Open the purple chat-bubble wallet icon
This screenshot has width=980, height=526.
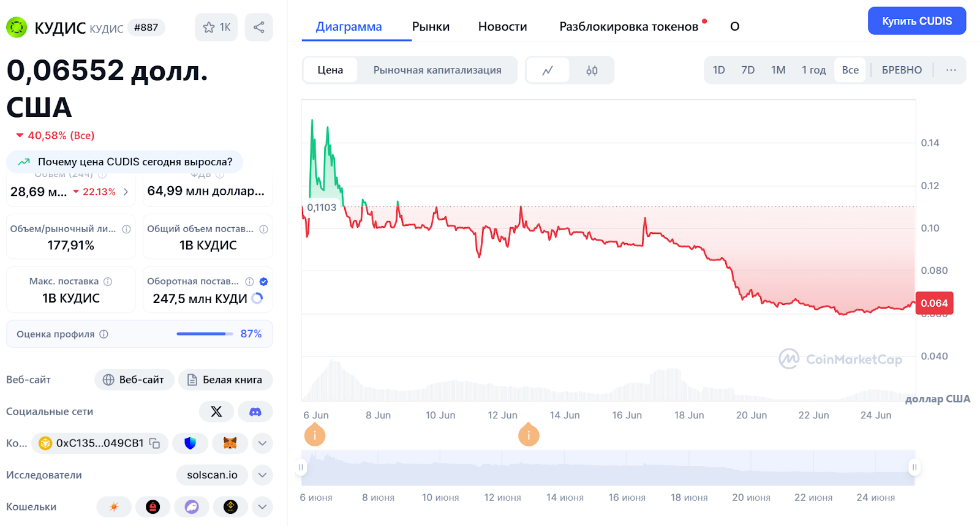coord(192,507)
